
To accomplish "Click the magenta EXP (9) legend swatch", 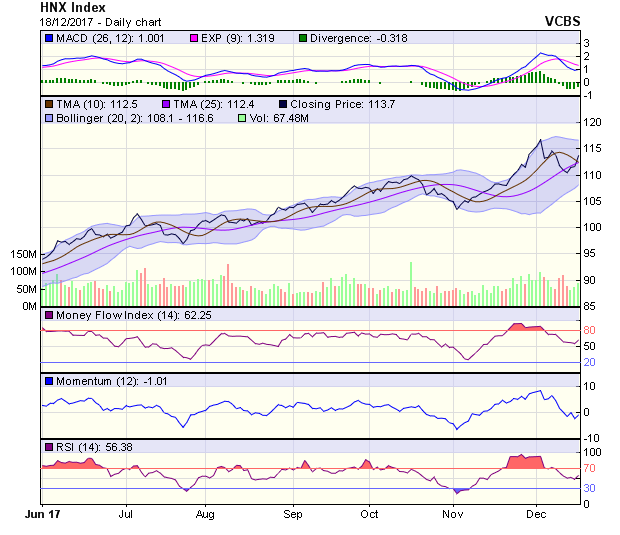I will tap(197, 38).
